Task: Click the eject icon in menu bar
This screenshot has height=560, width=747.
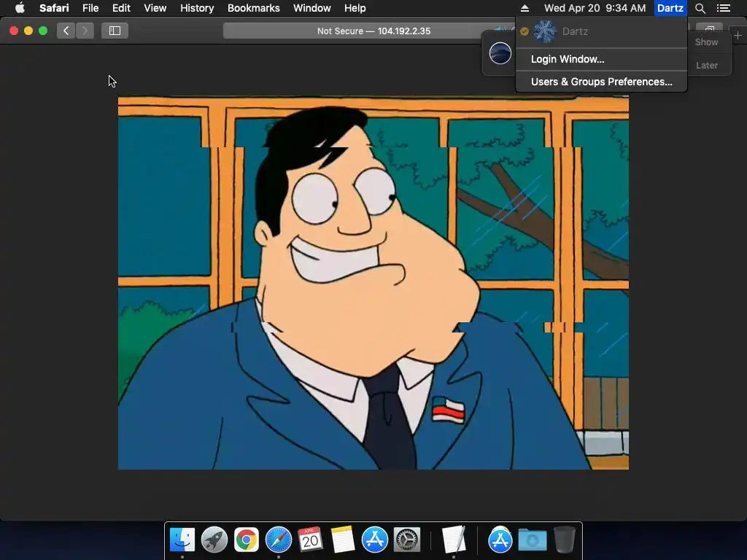Action: tap(525, 8)
